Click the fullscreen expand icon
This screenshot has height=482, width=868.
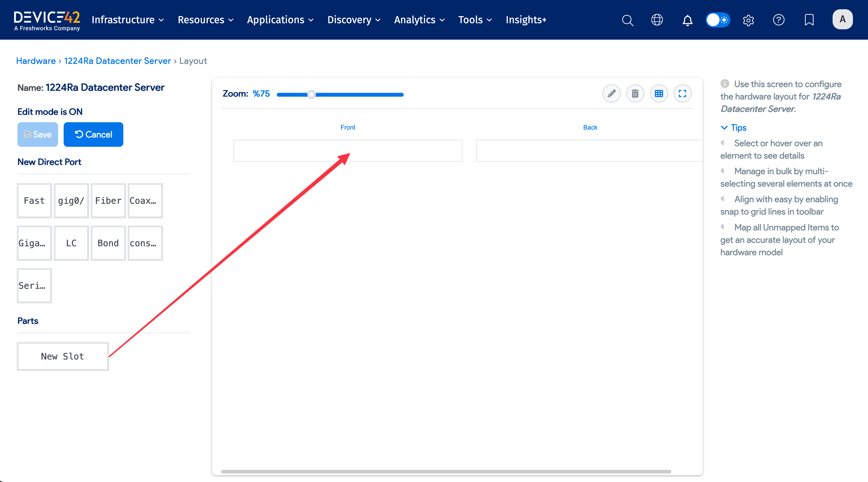point(682,93)
